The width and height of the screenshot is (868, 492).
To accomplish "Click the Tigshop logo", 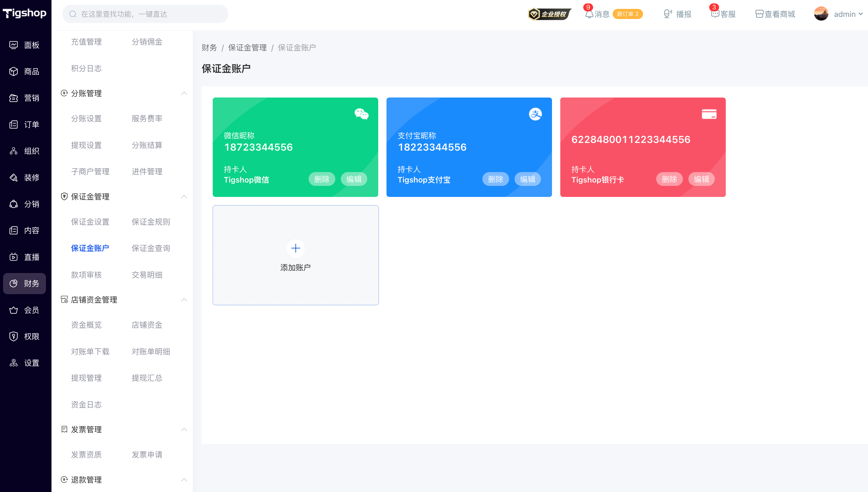I will (25, 13).
